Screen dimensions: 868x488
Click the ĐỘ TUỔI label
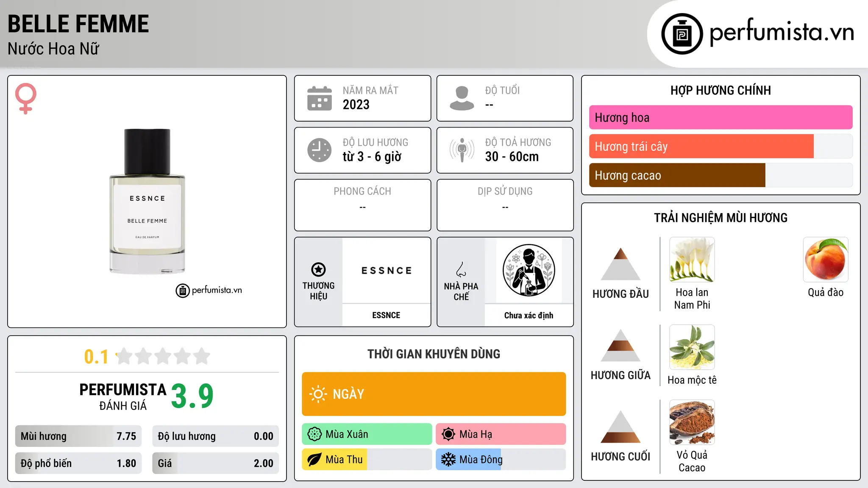click(x=502, y=90)
